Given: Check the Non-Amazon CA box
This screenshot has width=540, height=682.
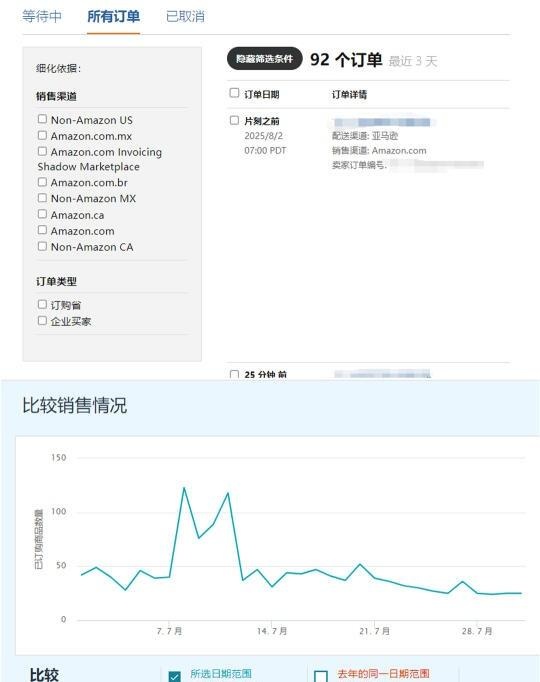Looking at the screenshot, I should [x=42, y=246].
